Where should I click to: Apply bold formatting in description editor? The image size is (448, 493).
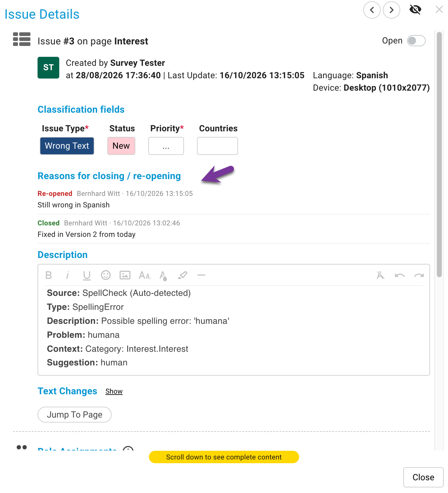(x=49, y=275)
